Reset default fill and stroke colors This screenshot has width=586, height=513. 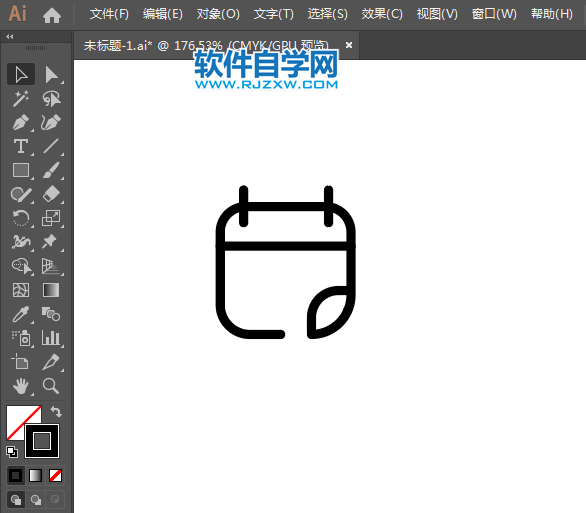pos(12,452)
